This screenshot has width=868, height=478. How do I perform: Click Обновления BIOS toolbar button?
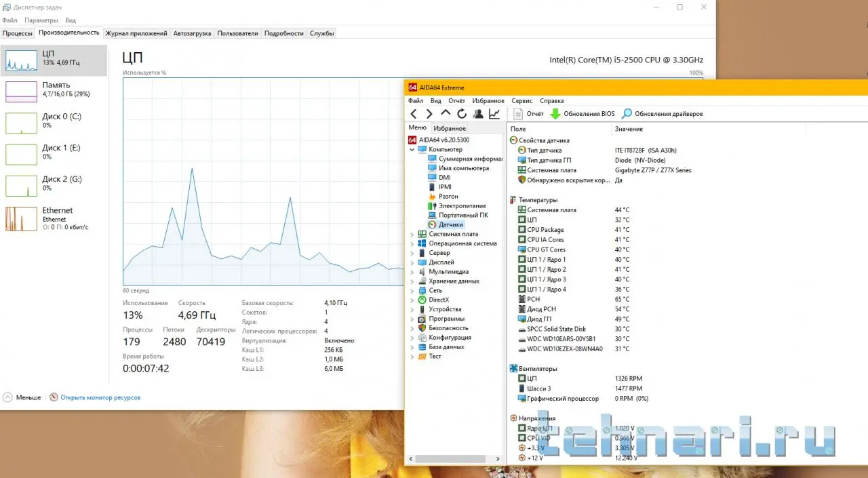pyautogui.click(x=583, y=114)
